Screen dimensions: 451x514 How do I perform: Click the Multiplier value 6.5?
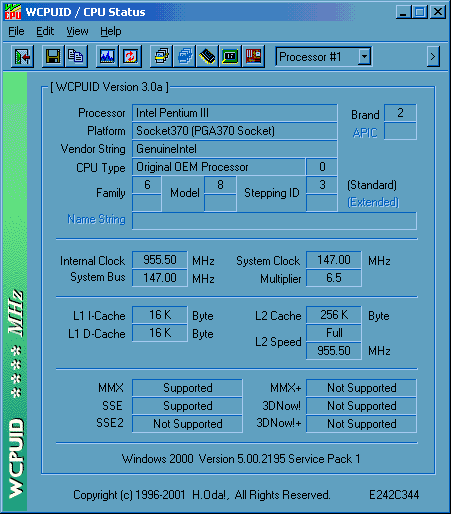pos(334,278)
